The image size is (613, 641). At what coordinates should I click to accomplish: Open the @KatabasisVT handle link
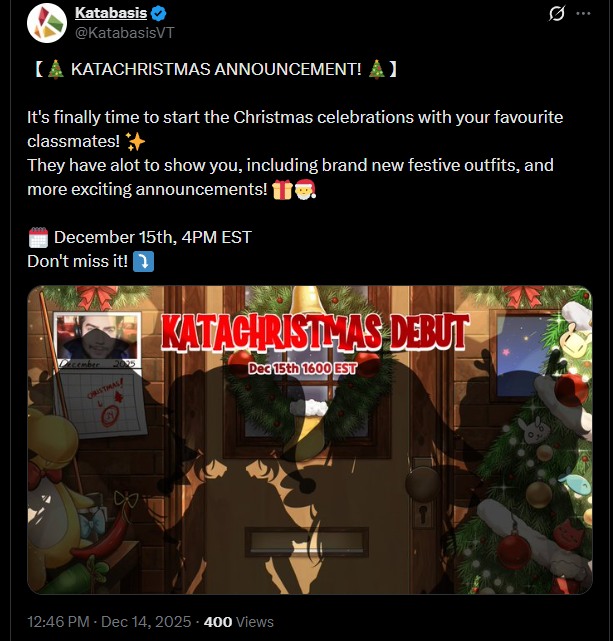coord(125,33)
